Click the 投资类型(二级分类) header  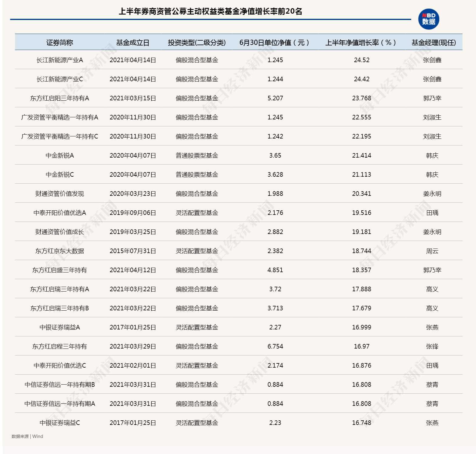(x=197, y=43)
